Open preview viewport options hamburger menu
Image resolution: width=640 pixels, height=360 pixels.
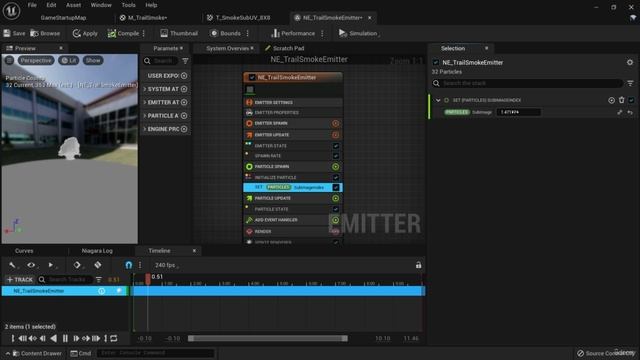(x=9, y=60)
